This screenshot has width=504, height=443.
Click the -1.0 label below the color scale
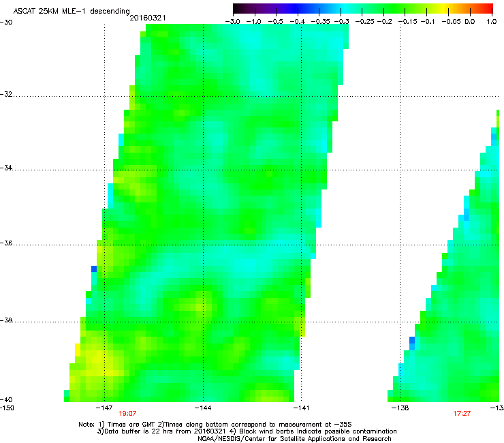point(253,22)
